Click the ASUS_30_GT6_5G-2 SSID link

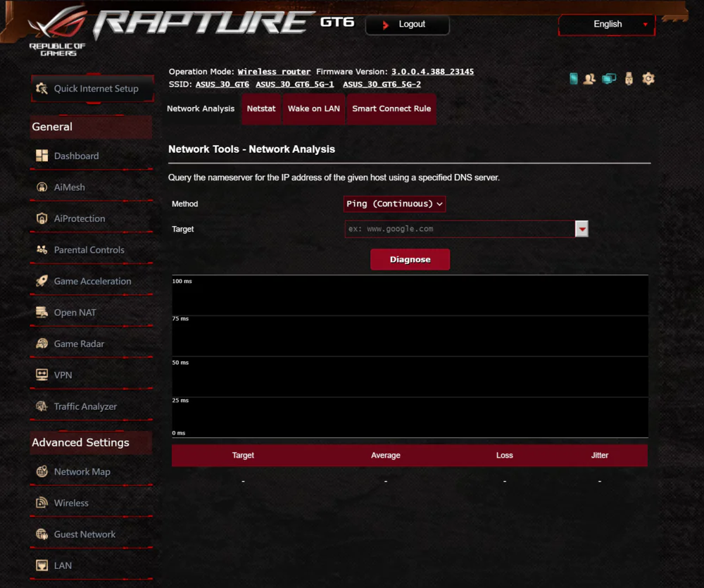[x=382, y=84]
